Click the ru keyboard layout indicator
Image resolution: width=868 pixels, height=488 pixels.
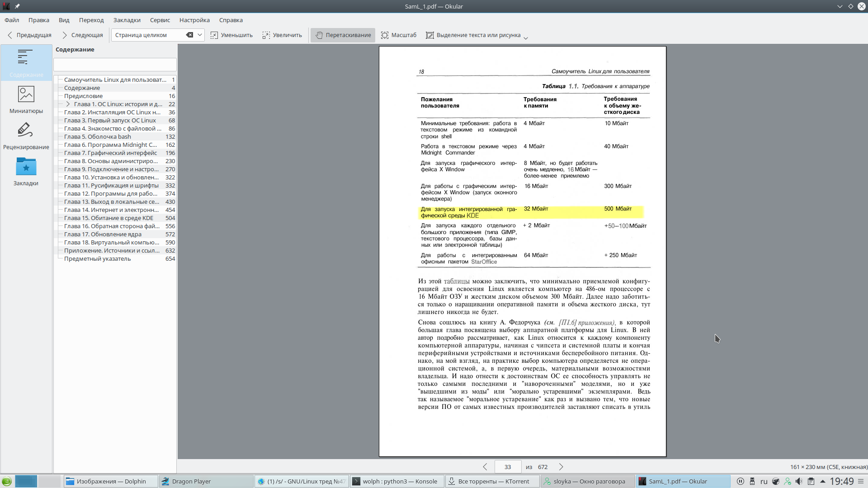764,481
